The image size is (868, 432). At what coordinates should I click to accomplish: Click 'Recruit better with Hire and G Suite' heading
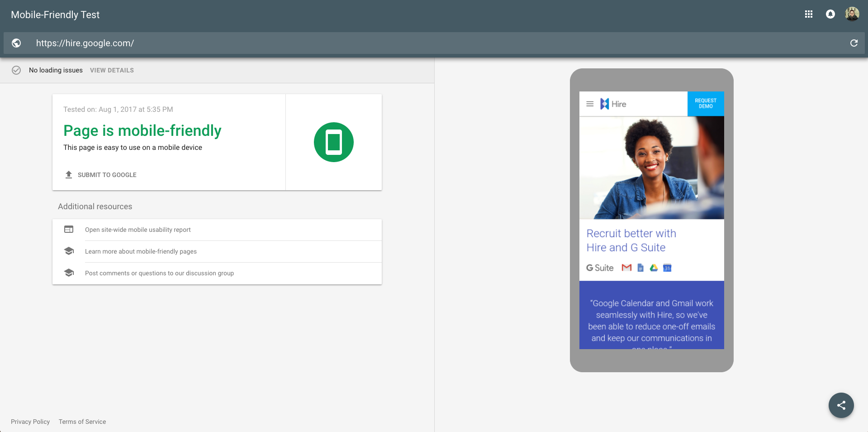[631, 240]
